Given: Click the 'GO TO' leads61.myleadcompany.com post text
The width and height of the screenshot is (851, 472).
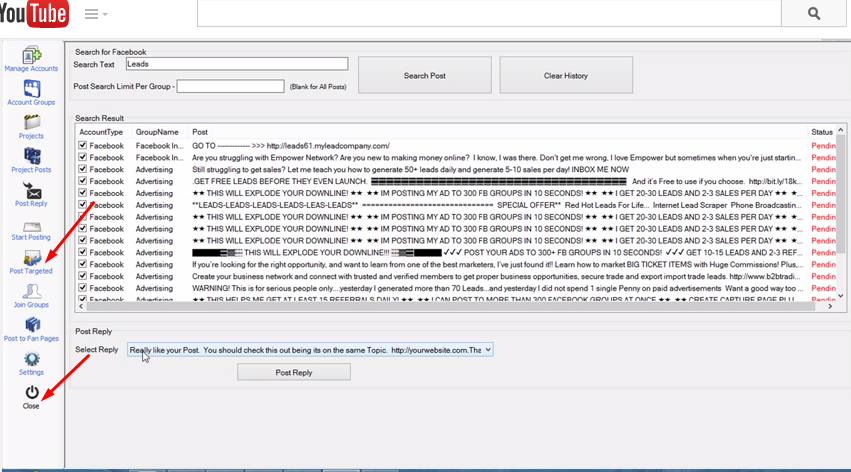Looking at the screenshot, I should (x=291, y=145).
